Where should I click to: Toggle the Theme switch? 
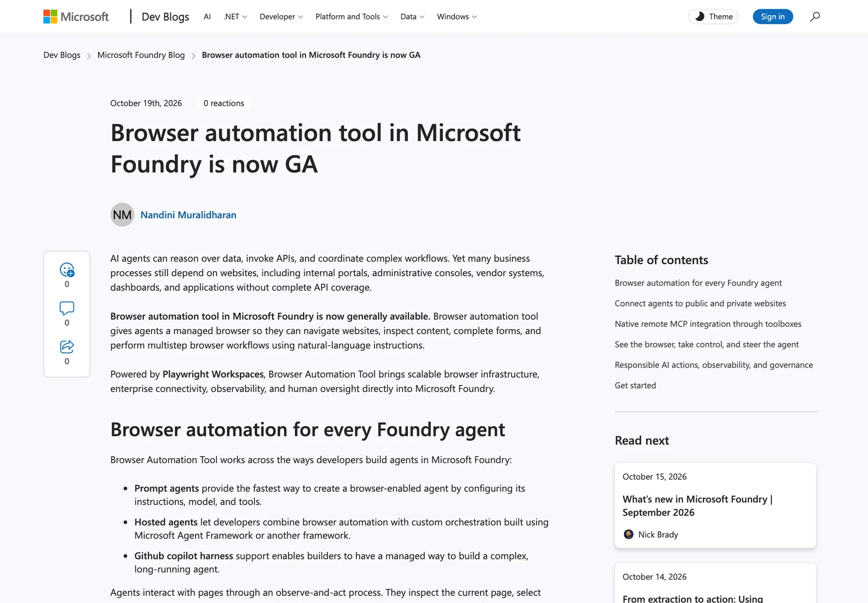coord(713,17)
